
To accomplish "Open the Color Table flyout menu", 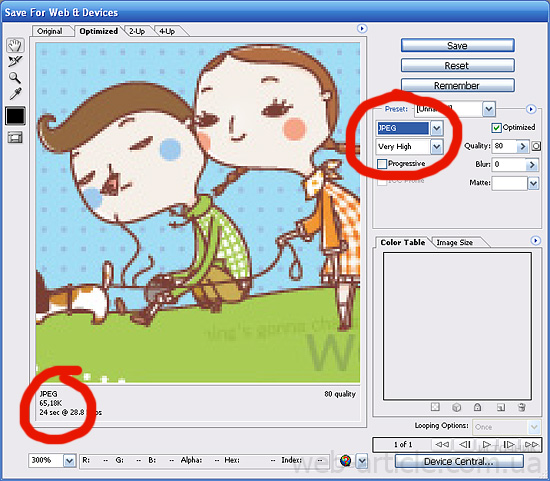I will (x=535, y=241).
